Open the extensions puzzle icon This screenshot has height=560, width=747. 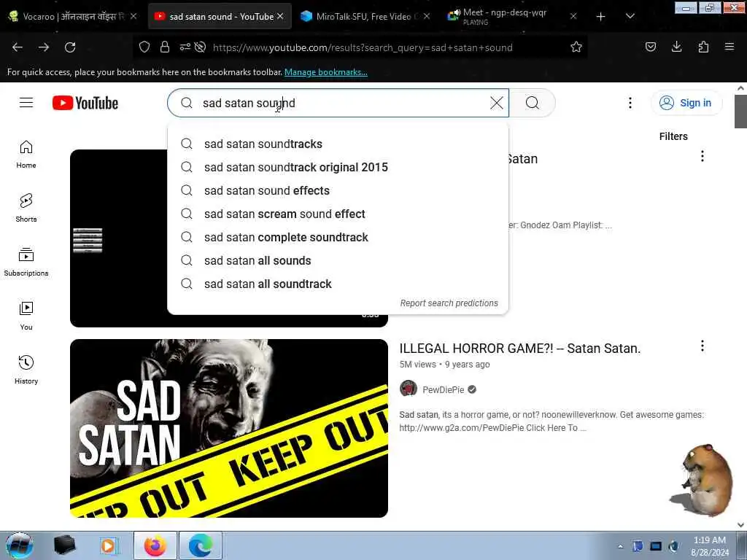[x=703, y=47]
